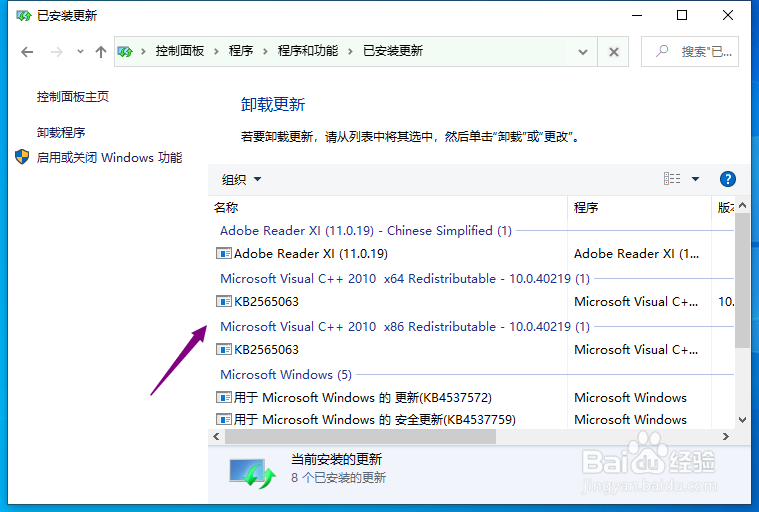Open the address bar history dropdown
Image resolution: width=759 pixels, height=512 pixels.
coord(583,52)
